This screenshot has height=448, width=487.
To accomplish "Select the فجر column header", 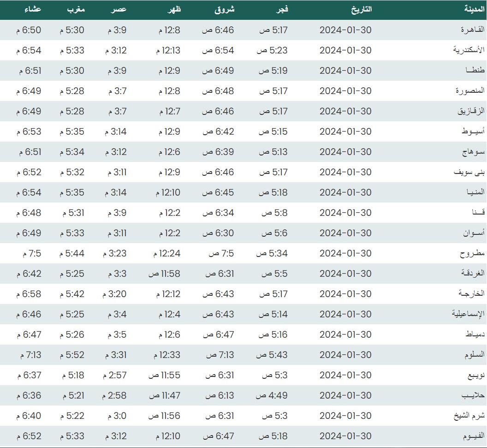I will point(281,9).
